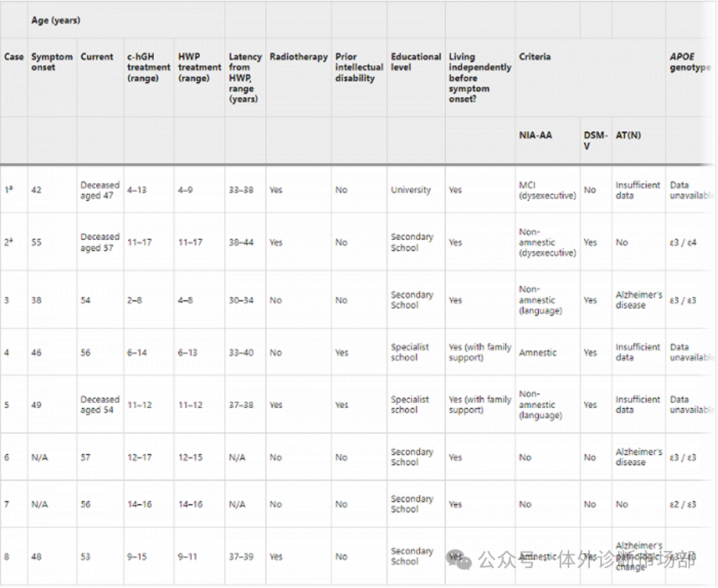This screenshot has width=718, height=588.
Task: Click the 'c-hGH treatment (range)' header
Action: [148, 67]
